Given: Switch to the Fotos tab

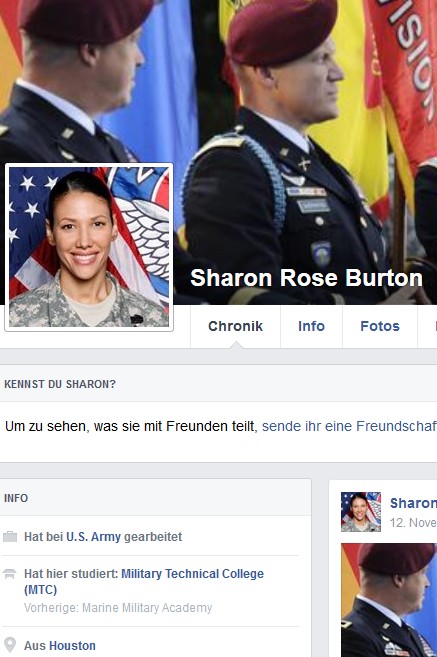Looking at the screenshot, I should click(380, 326).
